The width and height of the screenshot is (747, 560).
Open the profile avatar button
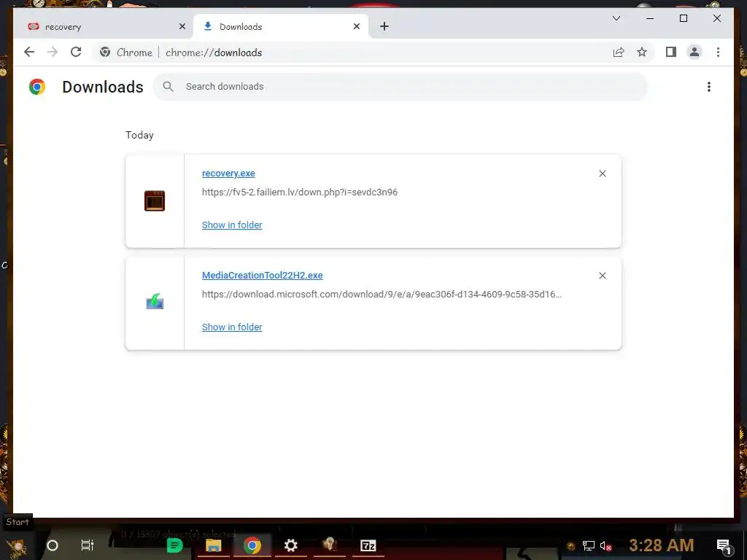694,52
